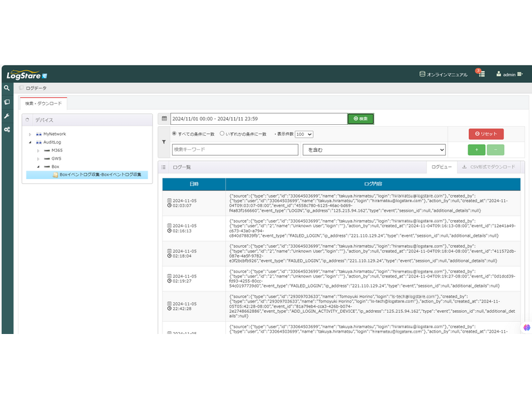
Task: Click the wrench settings icon in sidebar
Action: coord(6,116)
